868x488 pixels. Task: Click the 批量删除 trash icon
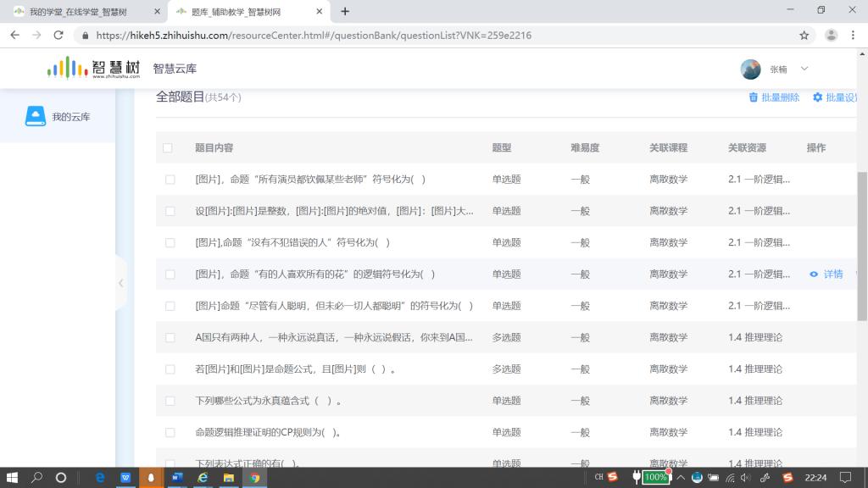point(753,97)
